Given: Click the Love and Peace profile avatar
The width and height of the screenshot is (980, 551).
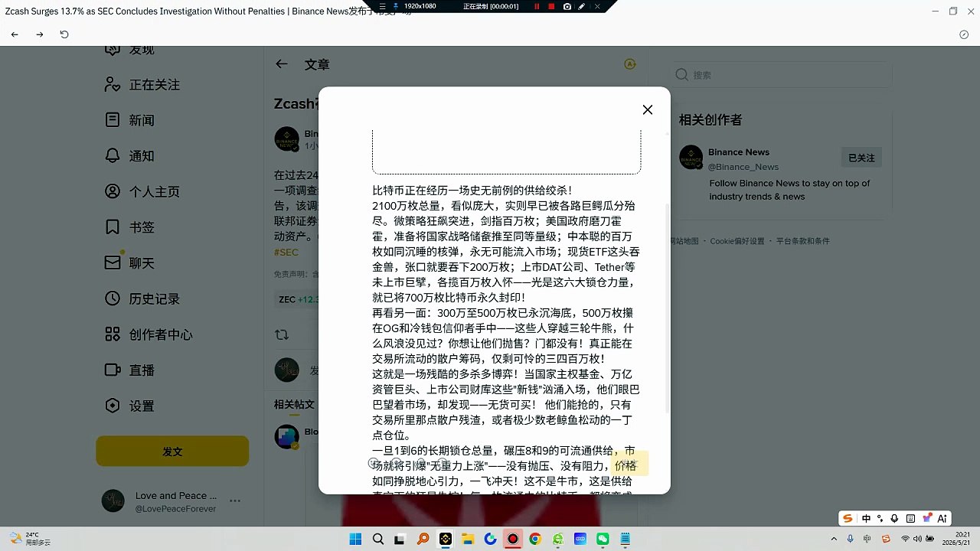Looking at the screenshot, I should click(x=113, y=501).
